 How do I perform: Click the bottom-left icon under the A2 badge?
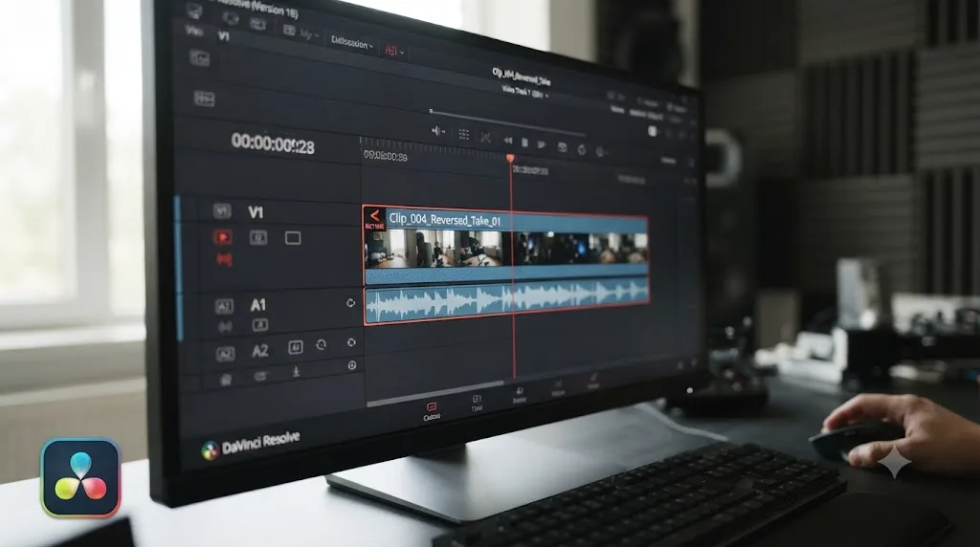(226, 379)
